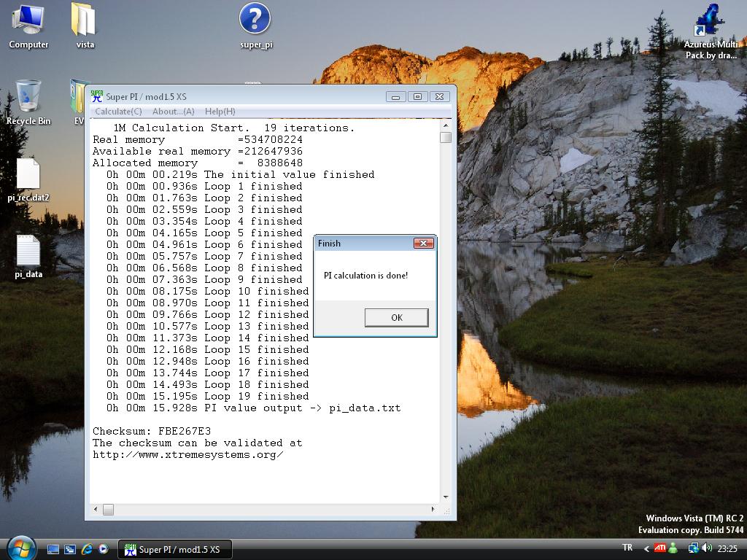
Task: Click the "Loop 19 finished" line
Action: click(208, 397)
